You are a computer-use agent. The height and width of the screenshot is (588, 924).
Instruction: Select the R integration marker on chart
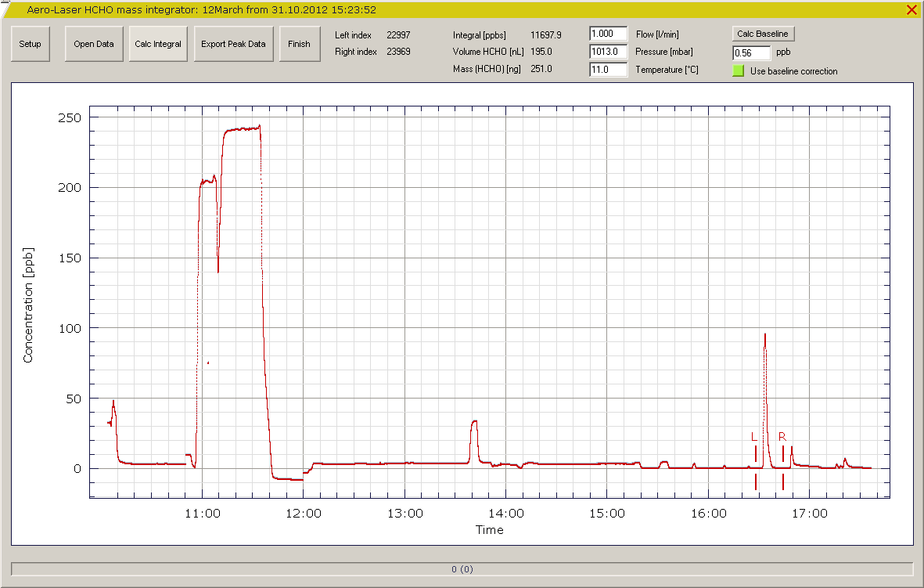[782, 453]
